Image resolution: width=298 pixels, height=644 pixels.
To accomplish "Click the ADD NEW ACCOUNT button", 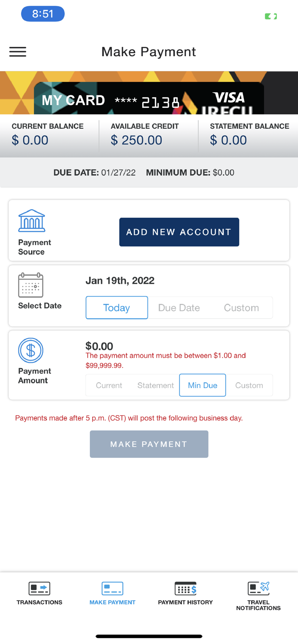I will [179, 232].
